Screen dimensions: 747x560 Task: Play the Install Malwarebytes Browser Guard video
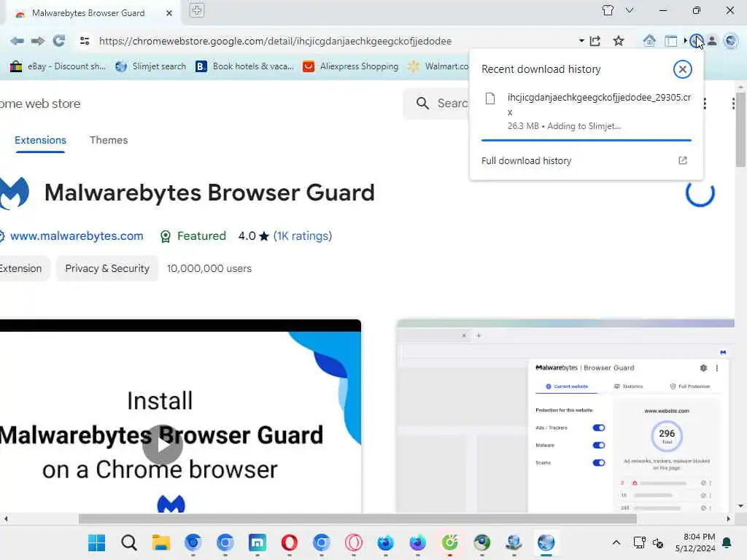pyautogui.click(x=163, y=444)
